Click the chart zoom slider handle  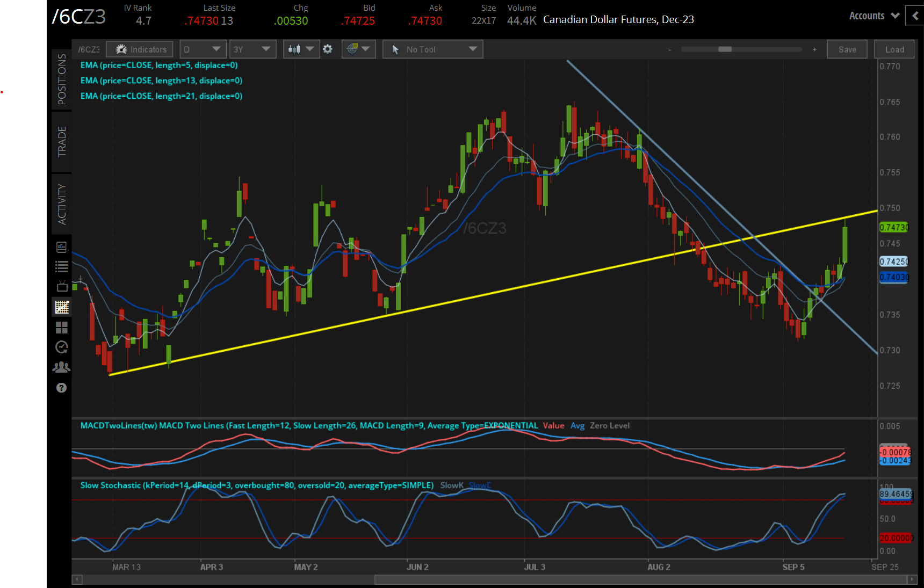pyautogui.click(x=725, y=49)
